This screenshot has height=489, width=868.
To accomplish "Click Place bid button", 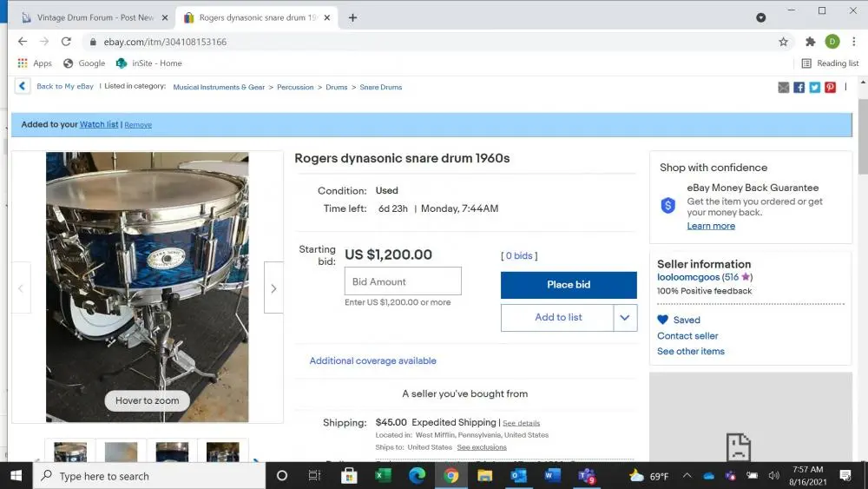I will pos(569,285).
